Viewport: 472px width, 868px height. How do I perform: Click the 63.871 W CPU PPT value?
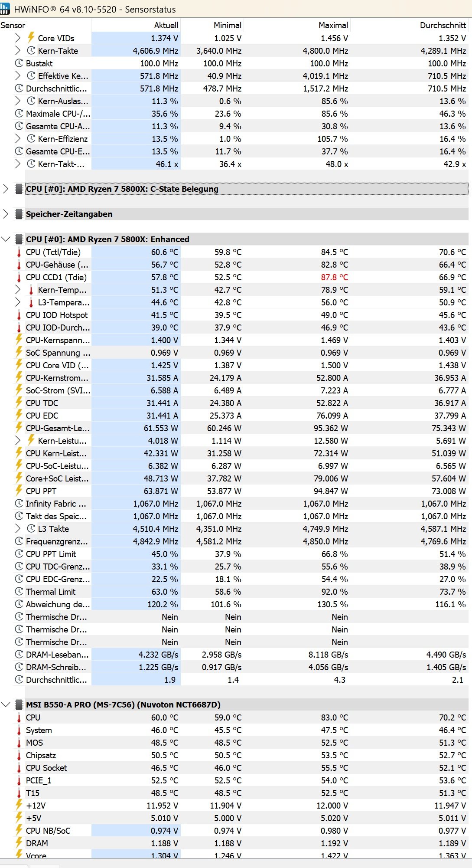click(x=161, y=491)
